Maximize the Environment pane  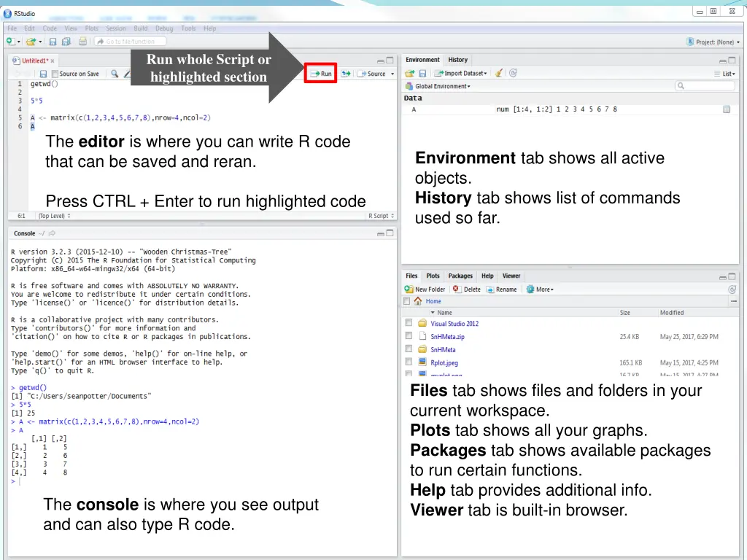[732, 60]
